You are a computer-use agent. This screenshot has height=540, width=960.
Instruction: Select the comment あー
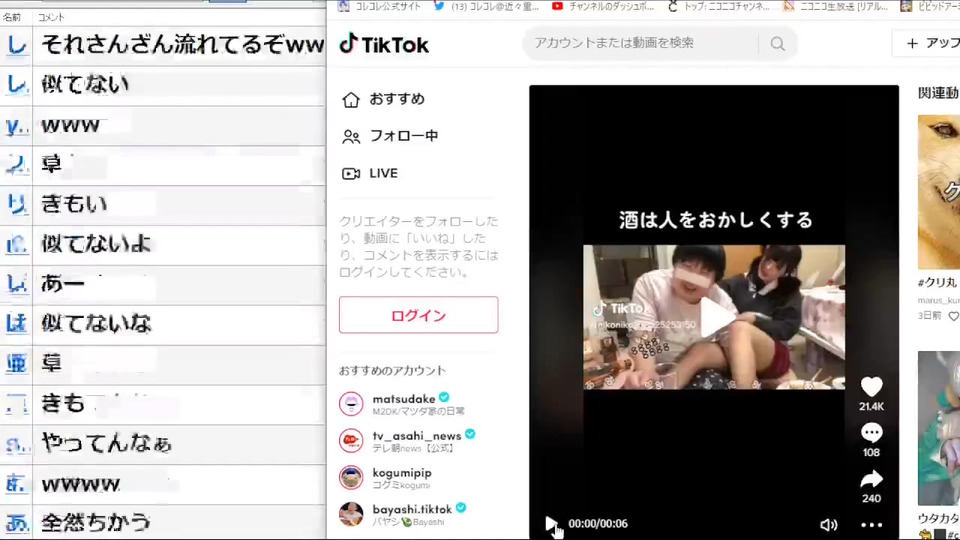pyautogui.click(x=62, y=283)
